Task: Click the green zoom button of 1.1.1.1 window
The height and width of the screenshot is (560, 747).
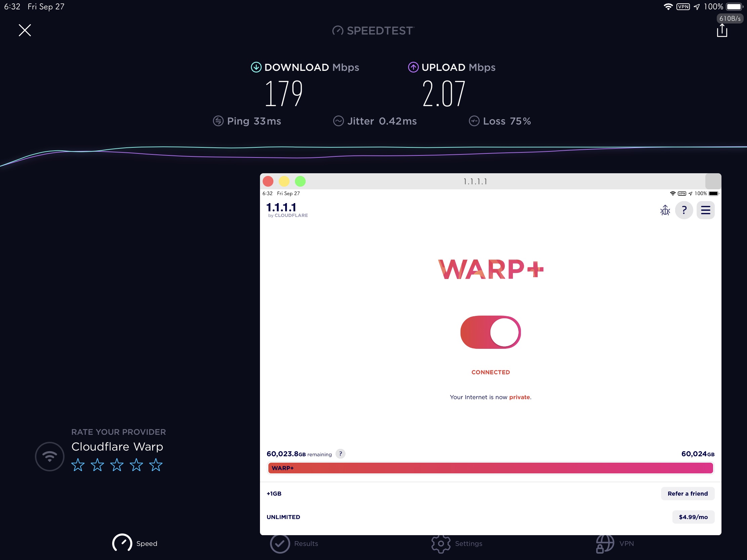Action: [300, 182]
